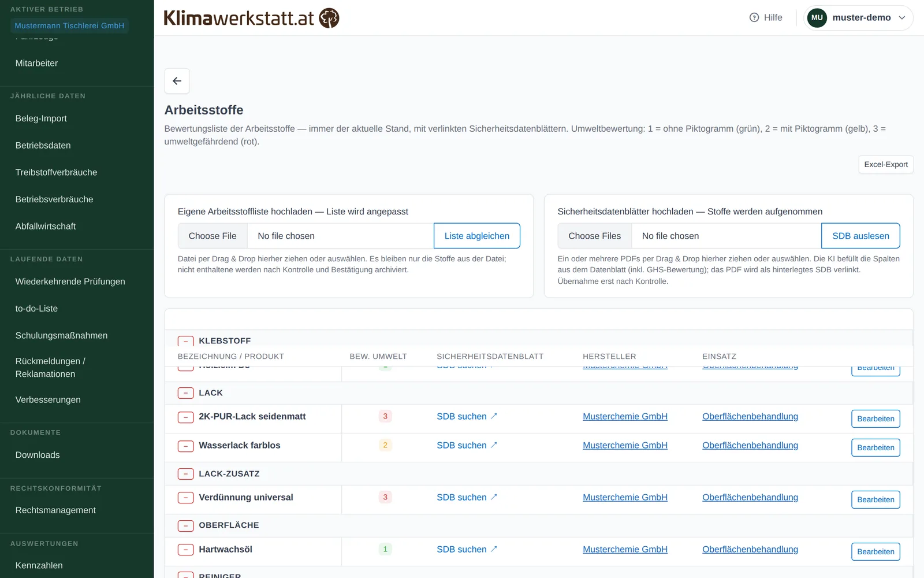Click Bearbeiten for Hartwachsöl
Viewport: 924px width, 578px height.
[x=875, y=551]
